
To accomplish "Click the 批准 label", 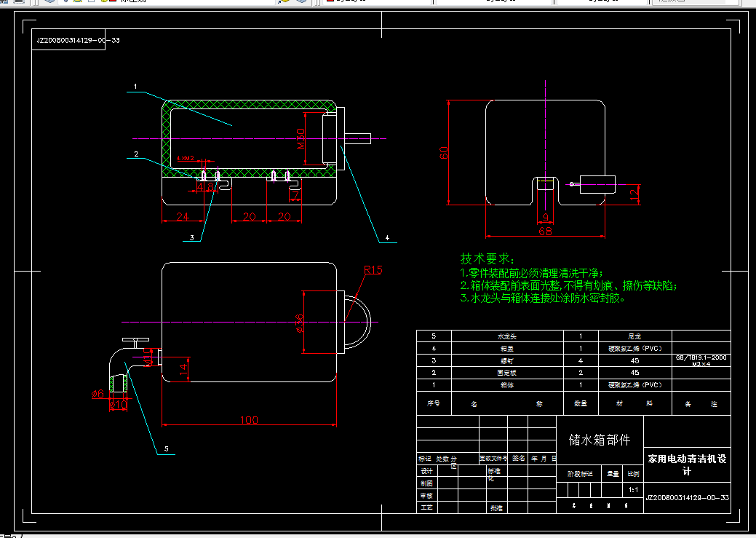I will [x=497, y=508].
